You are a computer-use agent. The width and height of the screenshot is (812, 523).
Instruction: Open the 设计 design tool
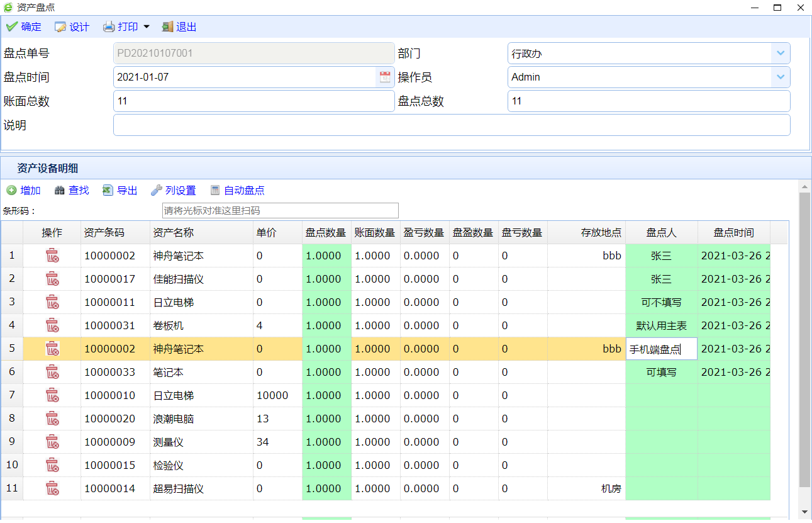[x=72, y=27]
